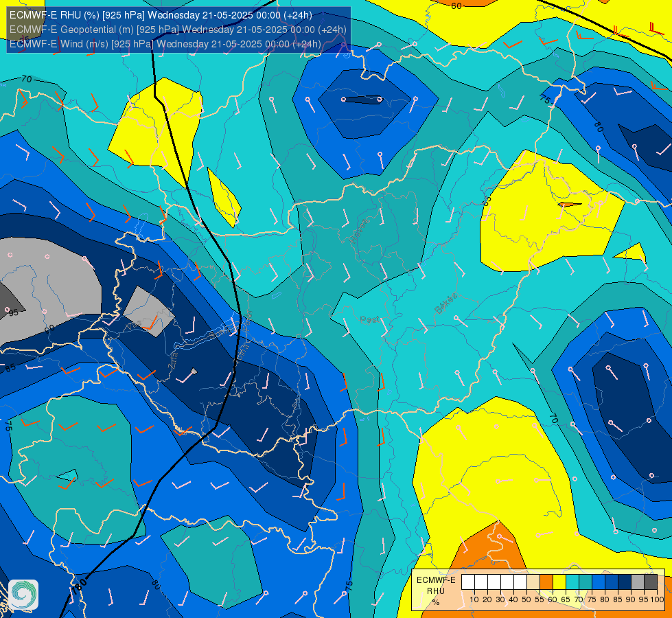
Task: Click the teal 70-75 legend swatch
Action: click(586, 582)
